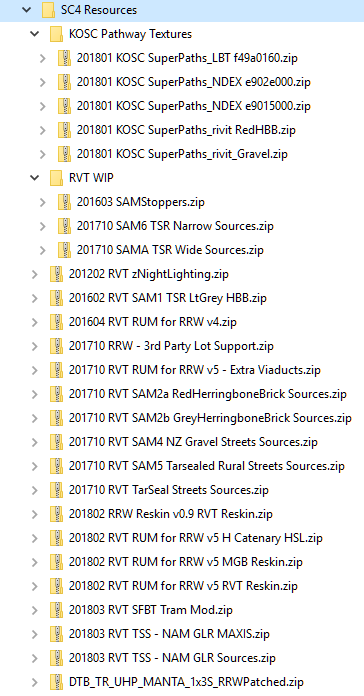Select 201710 RVT TarSeal Streets Sources.zip entry
The width and height of the screenshot is (364, 696).
169,490
